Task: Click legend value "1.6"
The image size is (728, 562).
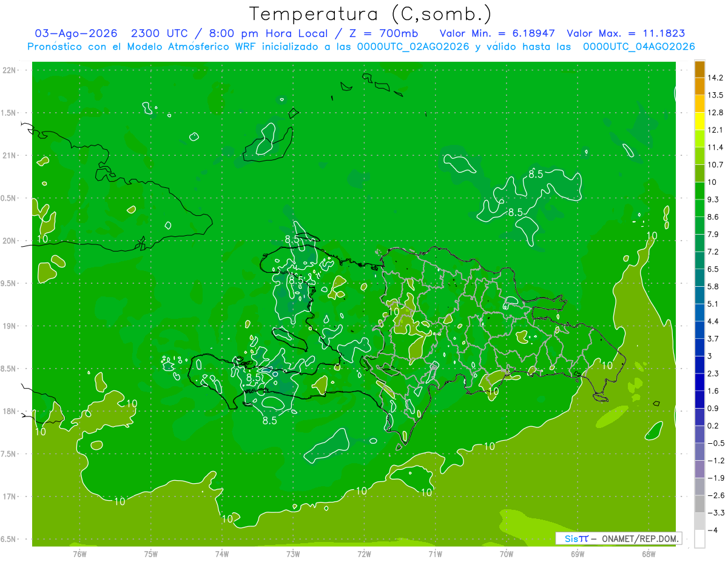Action: click(x=714, y=391)
